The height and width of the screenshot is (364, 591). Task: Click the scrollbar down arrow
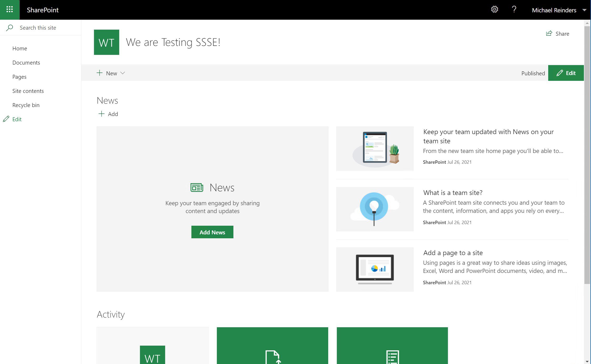(x=587, y=361)
